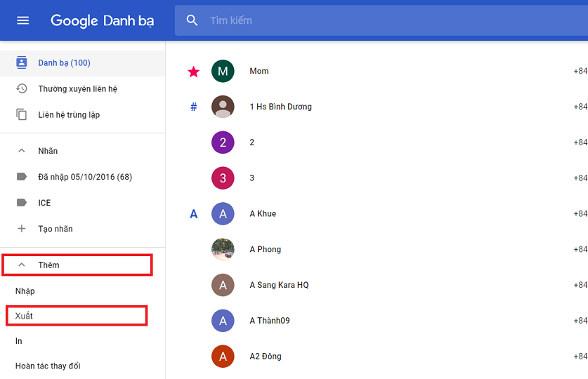Click the pink 3 avatar

(x=223, y=178)
